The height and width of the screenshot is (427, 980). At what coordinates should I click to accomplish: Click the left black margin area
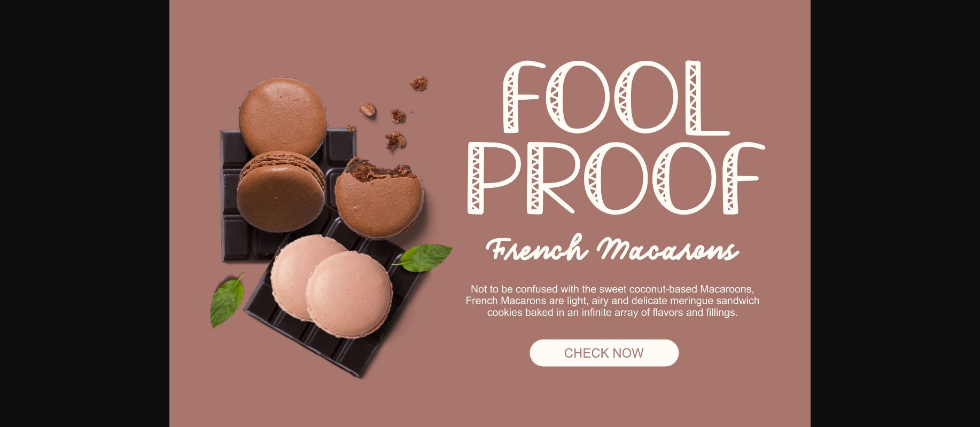84,213
